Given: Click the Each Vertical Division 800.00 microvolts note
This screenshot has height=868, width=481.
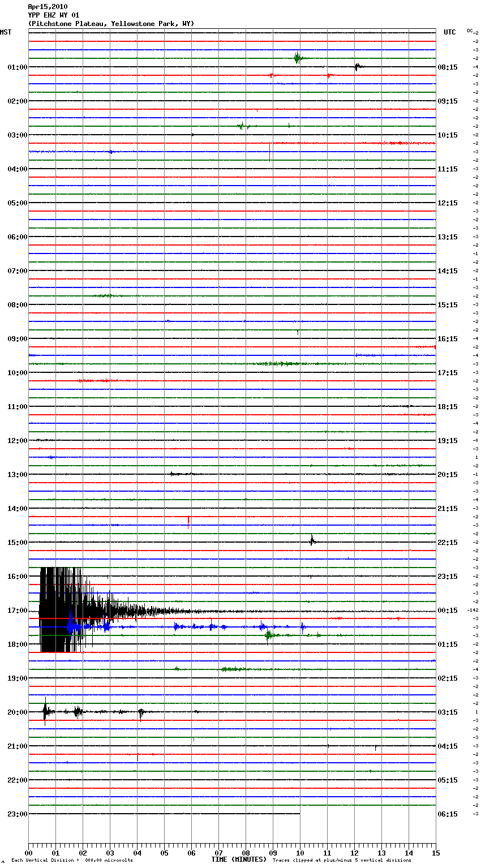Looking at the screenshot, I should (x=72, y=861).
